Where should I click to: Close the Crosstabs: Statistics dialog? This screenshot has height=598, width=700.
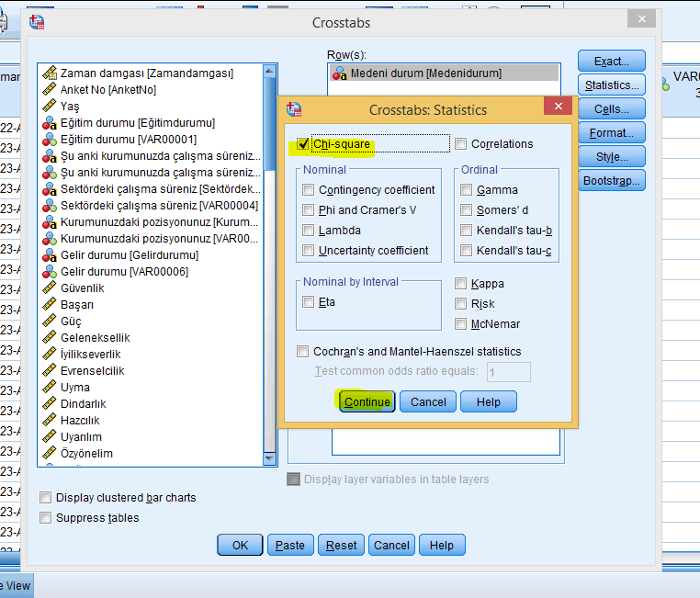pos(558,107)
